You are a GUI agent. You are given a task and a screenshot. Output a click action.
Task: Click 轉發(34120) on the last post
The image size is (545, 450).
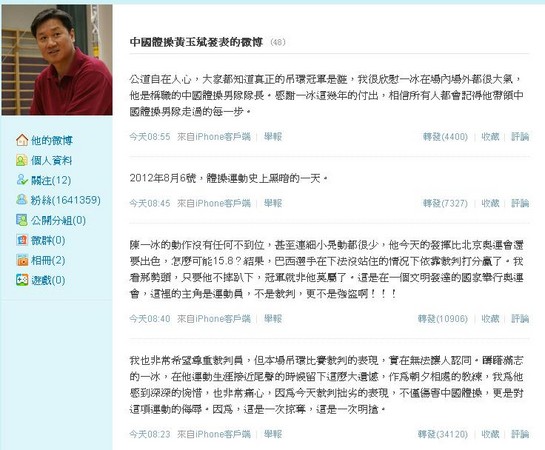(443, 434)
